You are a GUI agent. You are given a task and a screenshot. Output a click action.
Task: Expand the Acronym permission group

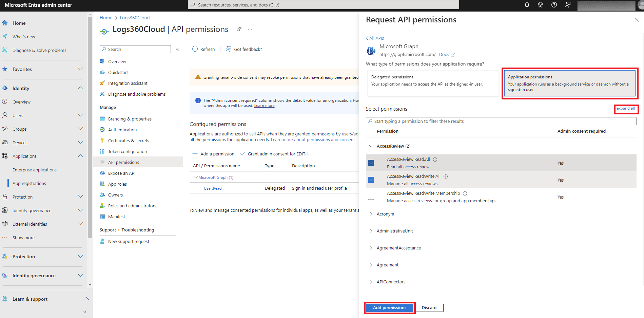coord(371,214)
